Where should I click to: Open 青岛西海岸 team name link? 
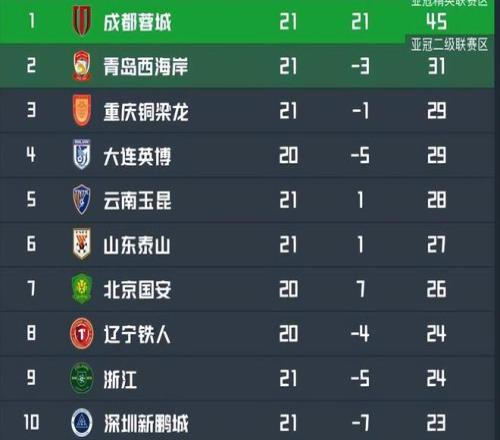tap(146, 66)
